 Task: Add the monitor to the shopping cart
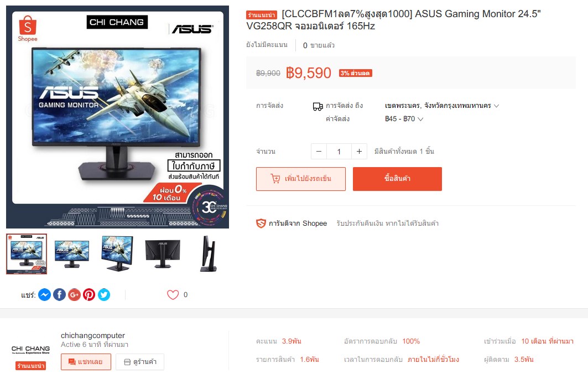[301, 179]
